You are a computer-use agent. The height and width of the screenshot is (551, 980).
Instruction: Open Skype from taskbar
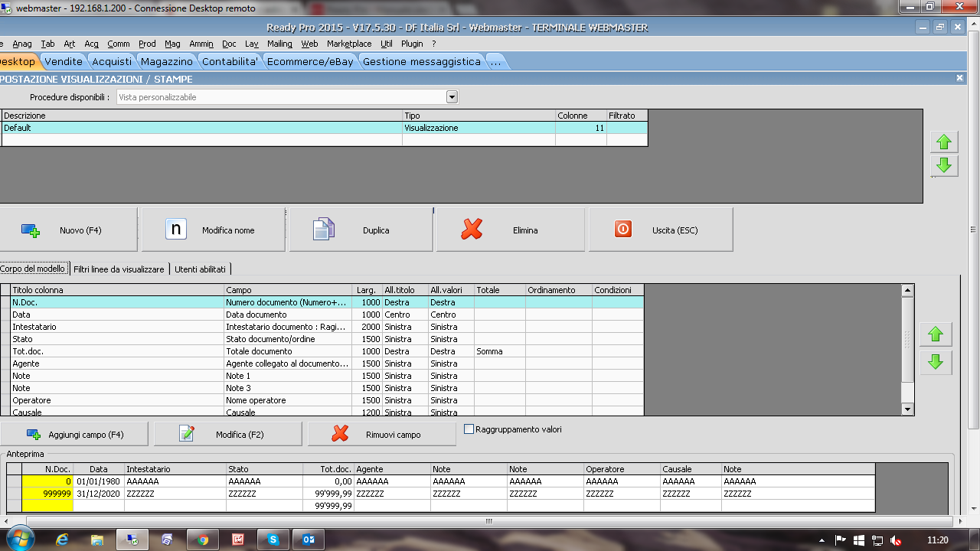pos(273,540)
